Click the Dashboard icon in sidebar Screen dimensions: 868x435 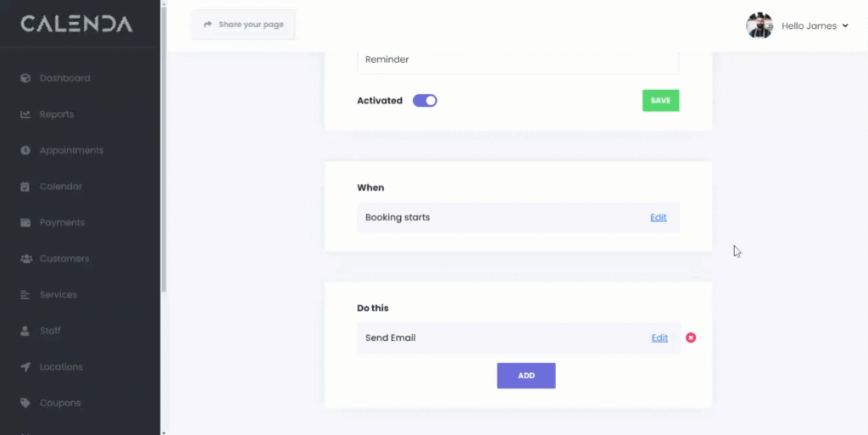(x=25, y=78)
